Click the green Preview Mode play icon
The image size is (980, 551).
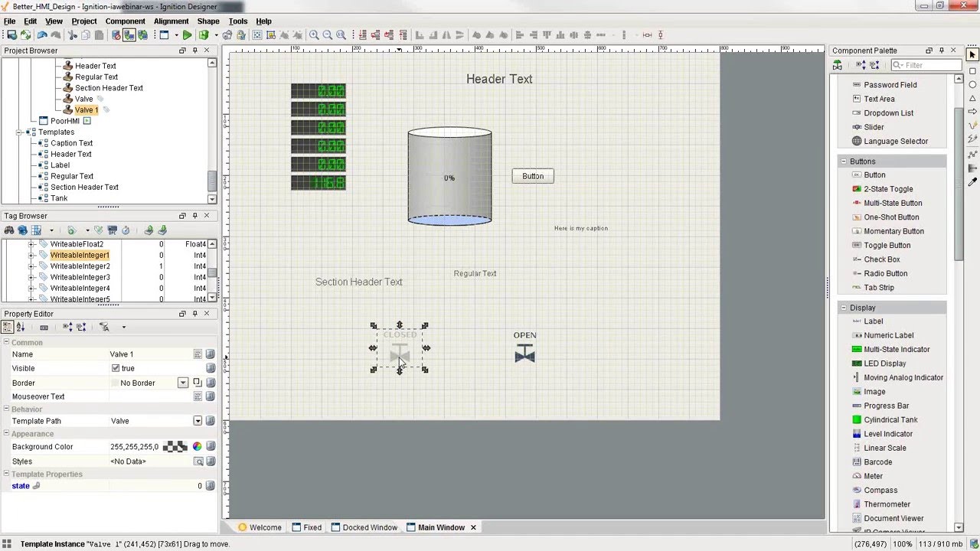pyautogui.click(x=187, y=35)
